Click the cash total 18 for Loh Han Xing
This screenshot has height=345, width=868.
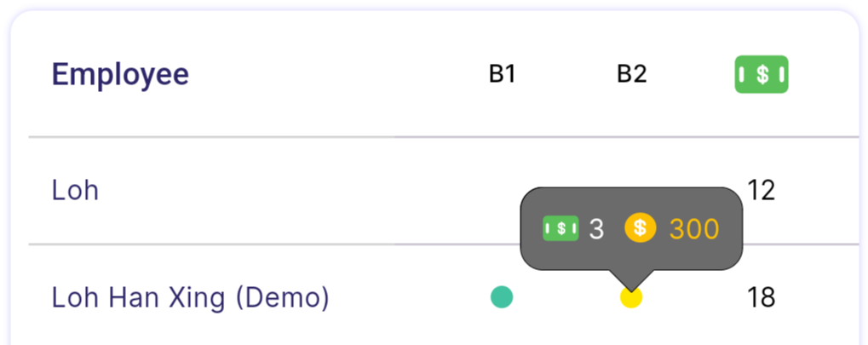pos(761,297)
